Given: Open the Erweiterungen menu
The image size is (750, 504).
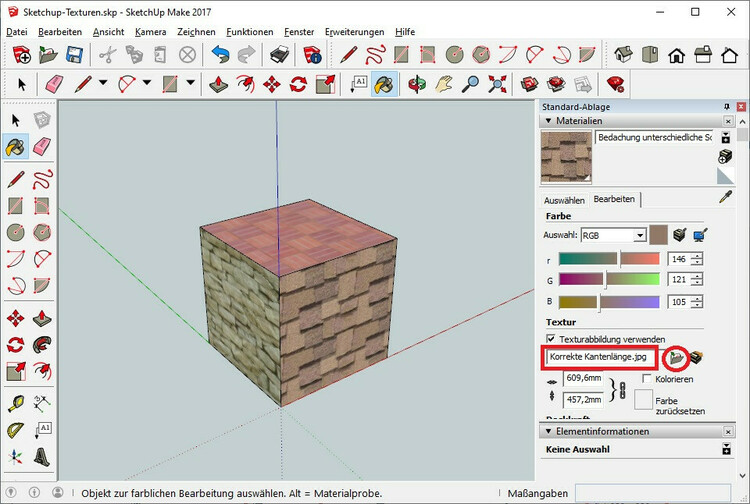Looking at the screenshot, I should [354, 32].
